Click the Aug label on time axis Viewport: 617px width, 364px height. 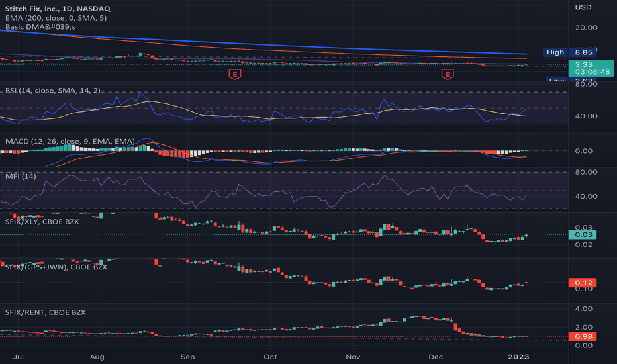(x=97, y=357)
